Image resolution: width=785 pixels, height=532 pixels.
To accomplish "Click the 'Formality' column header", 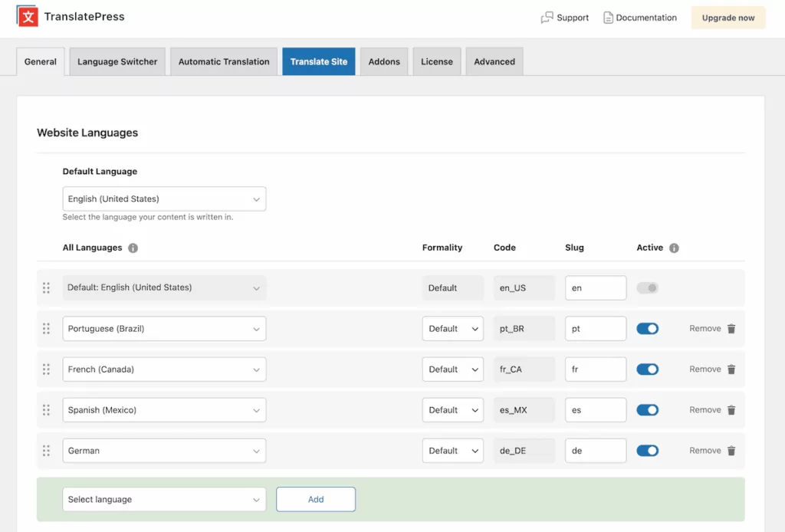I will (x=442, y=248).
